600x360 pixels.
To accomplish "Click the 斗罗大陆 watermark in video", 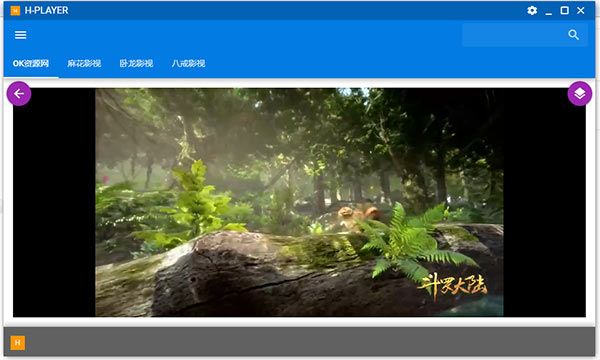I will pyautogui.click(x=453, y=286).
